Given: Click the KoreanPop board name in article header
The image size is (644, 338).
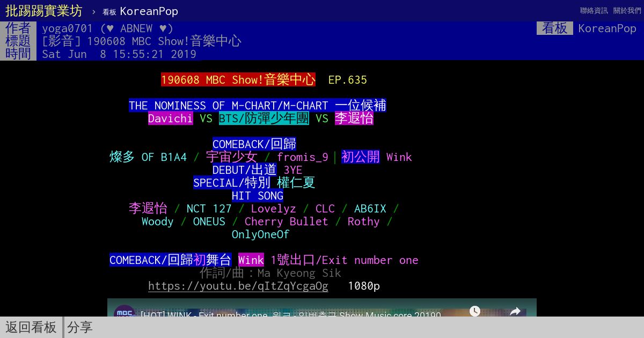Looking at the screenshot, I should [x=608, y=28].
